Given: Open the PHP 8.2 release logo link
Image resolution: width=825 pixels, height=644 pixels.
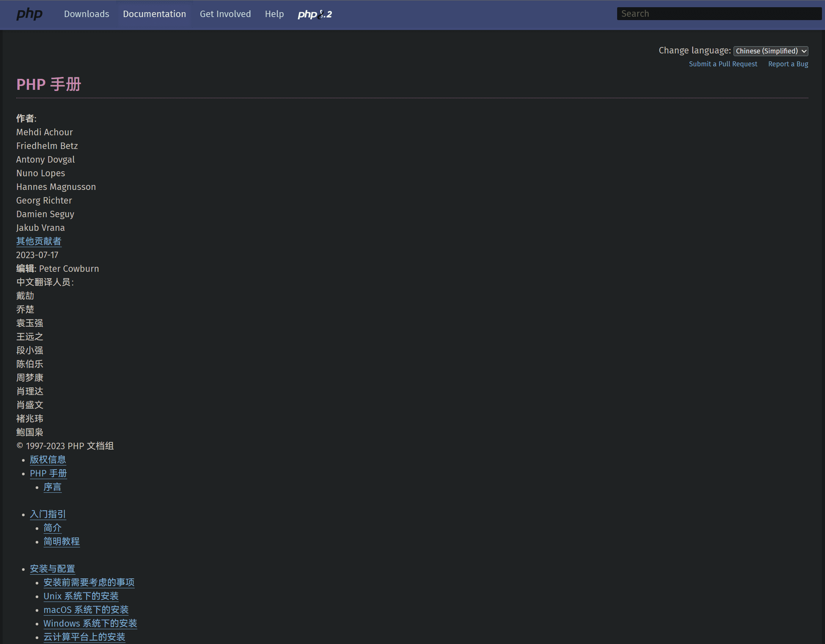Looking at the screenshot, I should point(315,14).
